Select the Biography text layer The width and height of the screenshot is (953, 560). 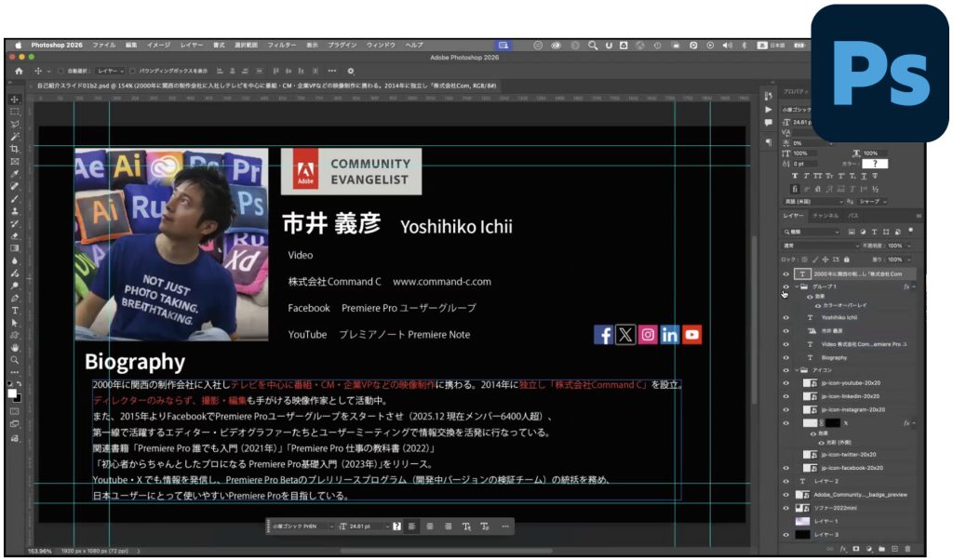click(x=834, y=357)
